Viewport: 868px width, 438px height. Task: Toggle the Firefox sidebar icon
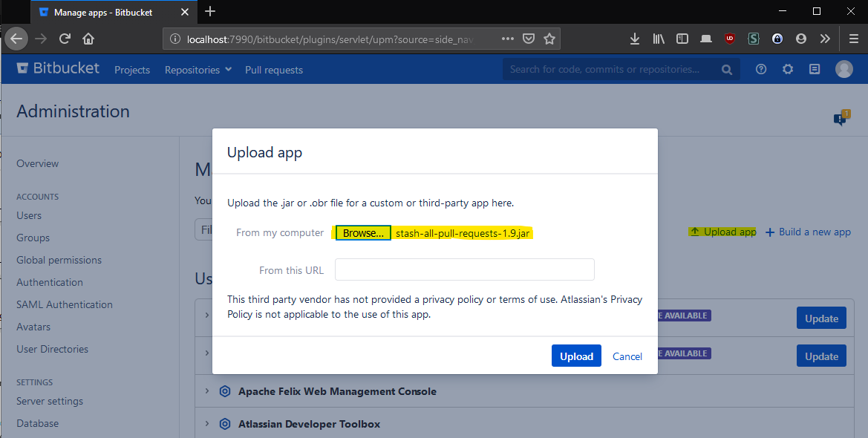tap(682, 38)
